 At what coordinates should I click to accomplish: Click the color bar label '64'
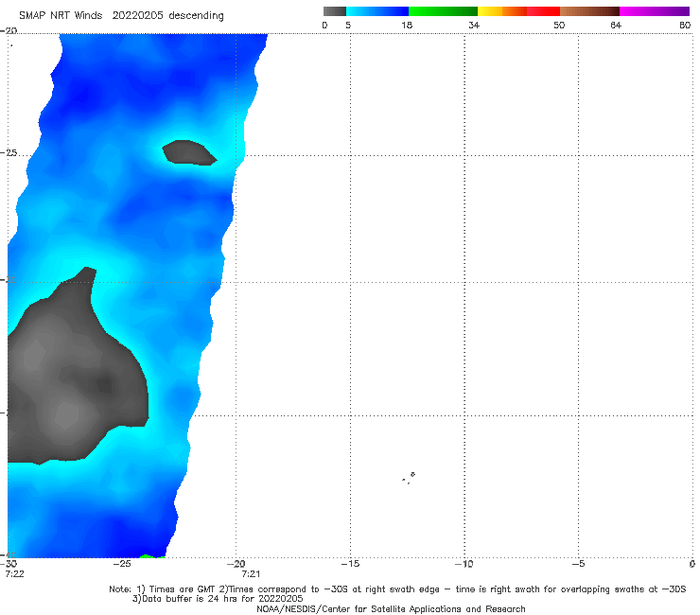(616, 26)
